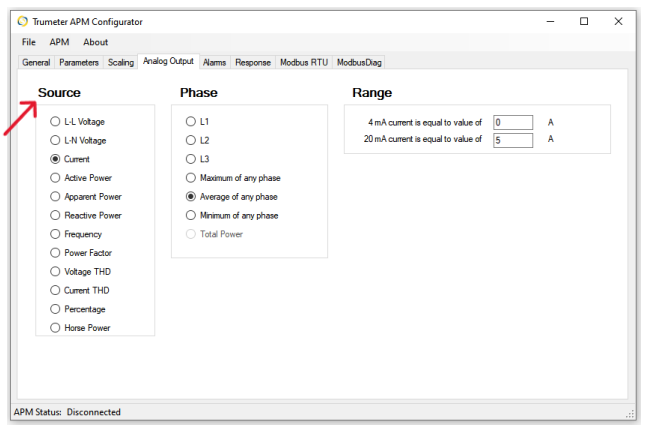Click the '4 mA current is equal to value of' label
Viewport: 648px width, 432px height.
tap(425, 123)
